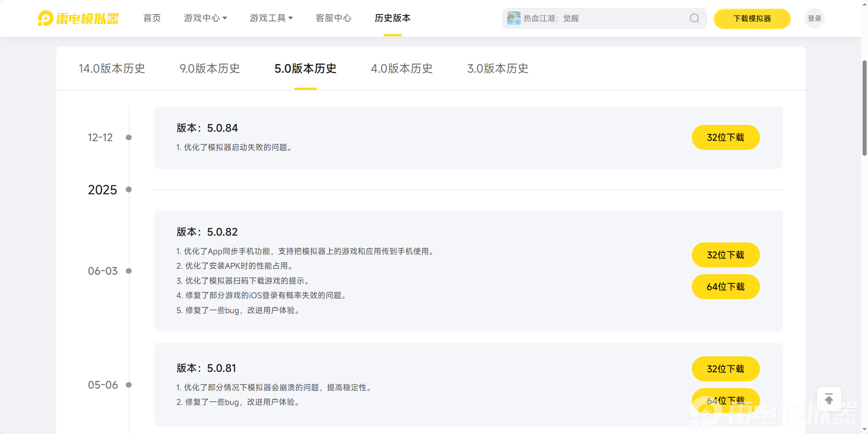The width and height of the screenshot is (868, 434).
Task: Switch to 4.0版本历史 tab
Action: (402, 69)
